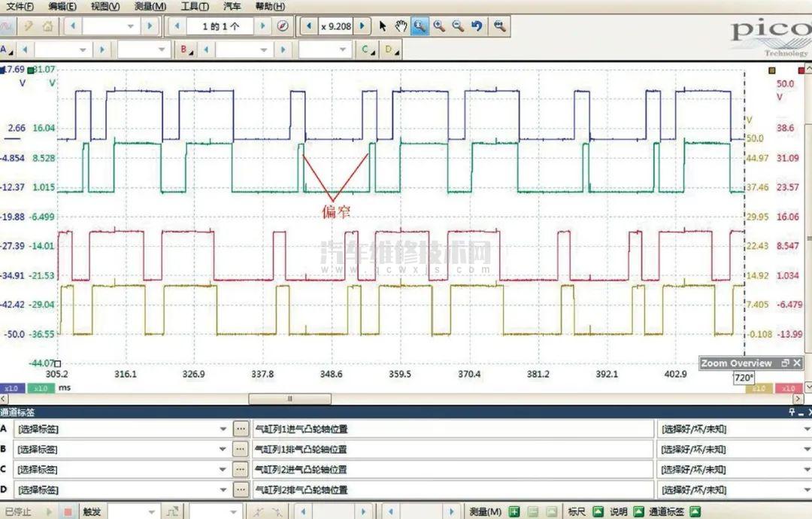Reset zoom to full view
Image resolution: width=812 pixels, height=519 pixels.
click(x=498, y=26)
